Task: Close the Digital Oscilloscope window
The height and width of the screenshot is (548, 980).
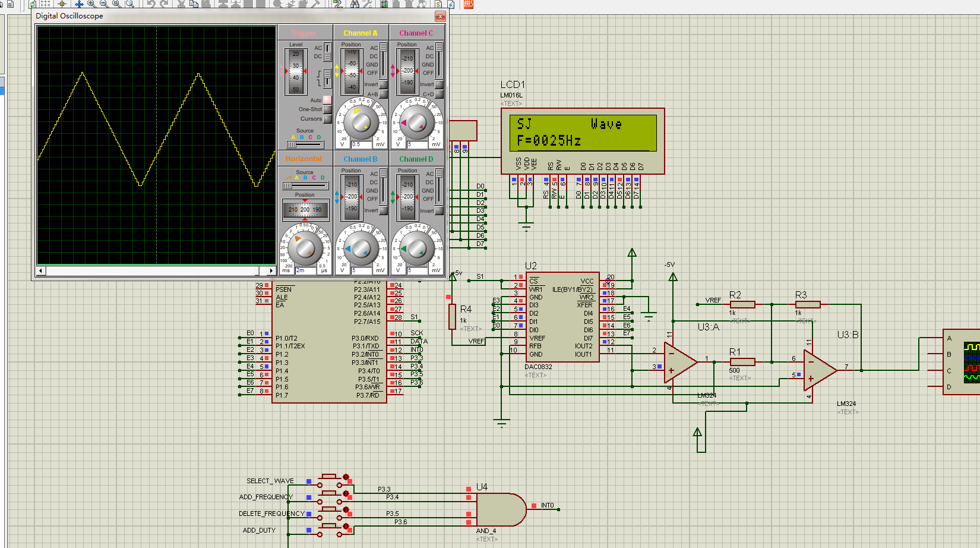Action: coord(440,16)
